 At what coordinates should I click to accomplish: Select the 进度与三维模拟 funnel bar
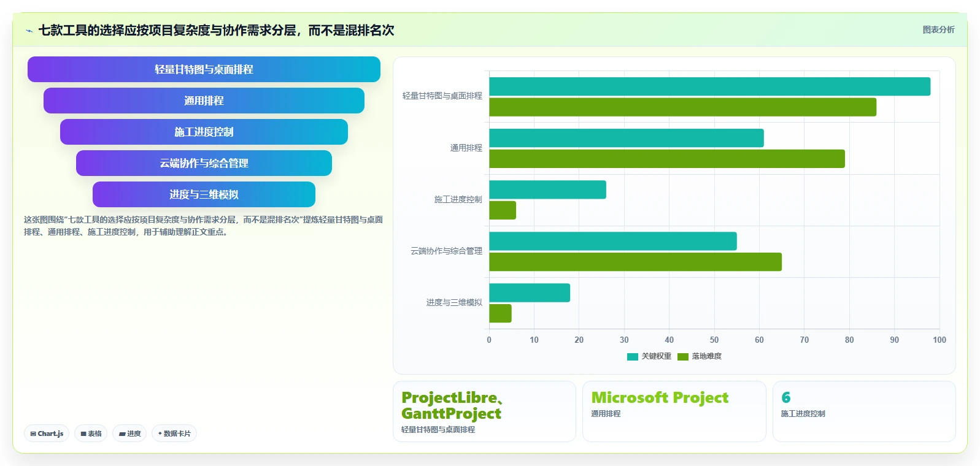[x=204, y=194]
